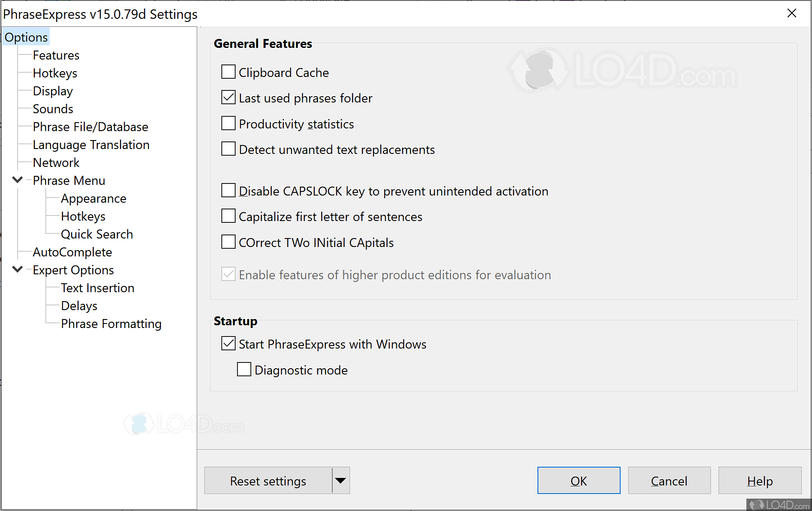Image resolution: width=812 pixels, height=511 pixels.
Task: Disable the Last used phrases folder option
Action: [228, 98]
